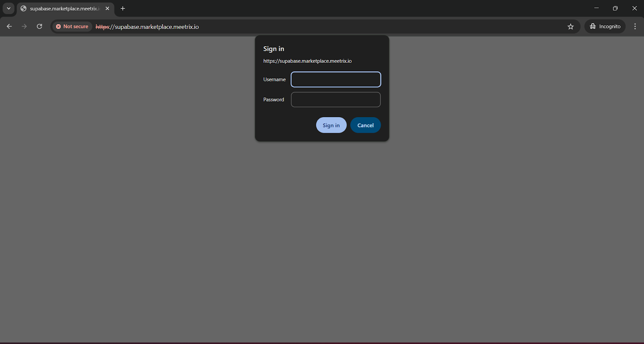
Task: Open Chrome's three-dot menu
Action: [x=635, y=27]
